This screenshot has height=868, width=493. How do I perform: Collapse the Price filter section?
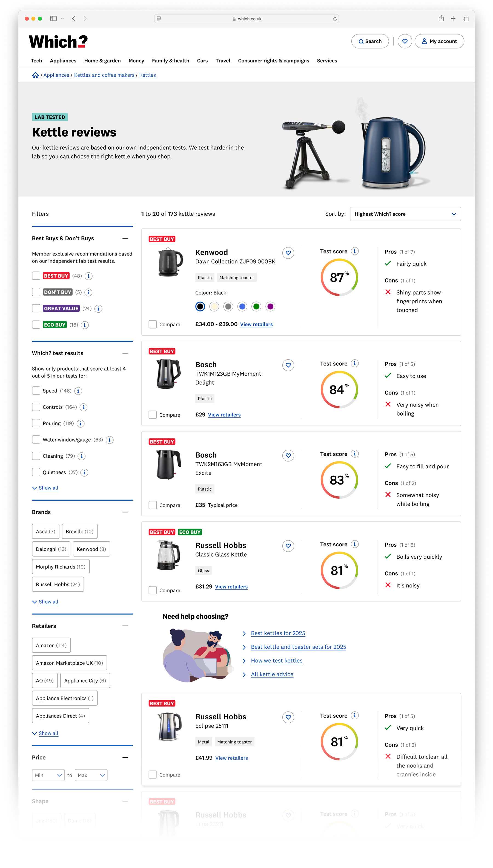coord(125,757)
